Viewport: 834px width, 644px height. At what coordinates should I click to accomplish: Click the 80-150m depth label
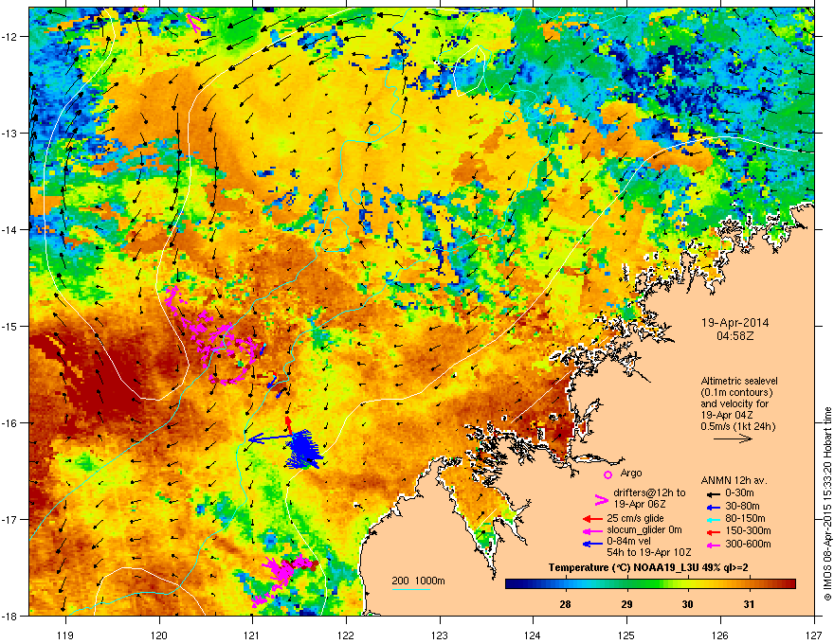745,519
